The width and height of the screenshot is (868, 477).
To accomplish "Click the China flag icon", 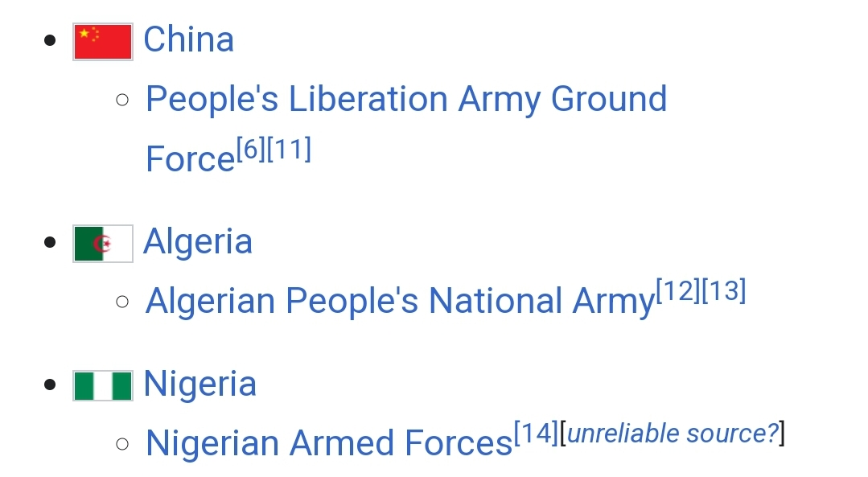I will pyautogui.click(x=103, y=42).
